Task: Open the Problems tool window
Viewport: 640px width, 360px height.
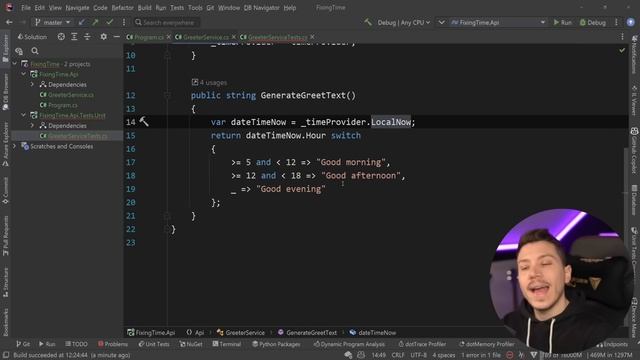Action: (113, 344)
